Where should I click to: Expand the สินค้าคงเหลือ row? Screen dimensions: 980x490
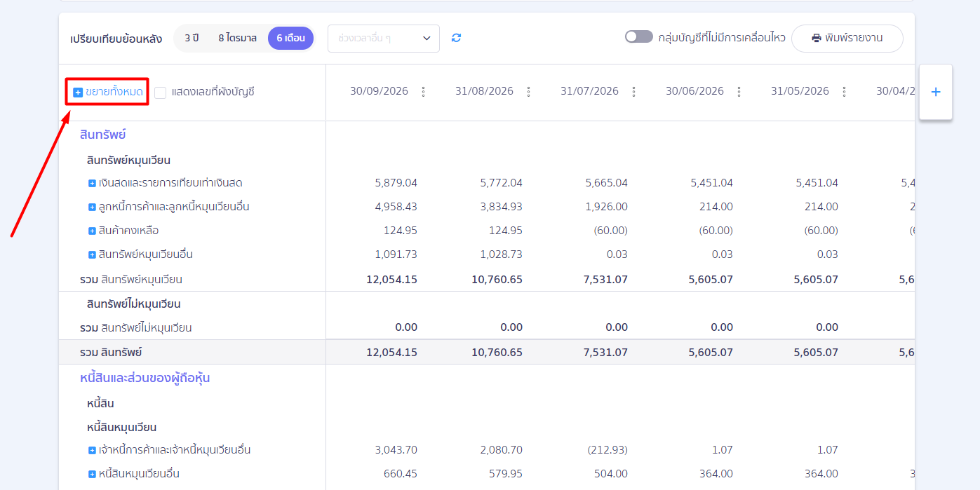point(92,231)
